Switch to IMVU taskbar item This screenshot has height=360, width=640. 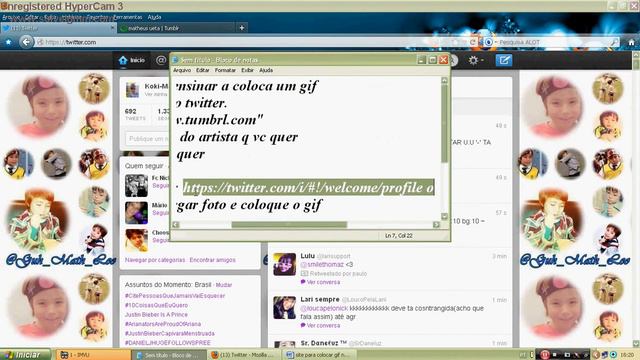[93, 355]
